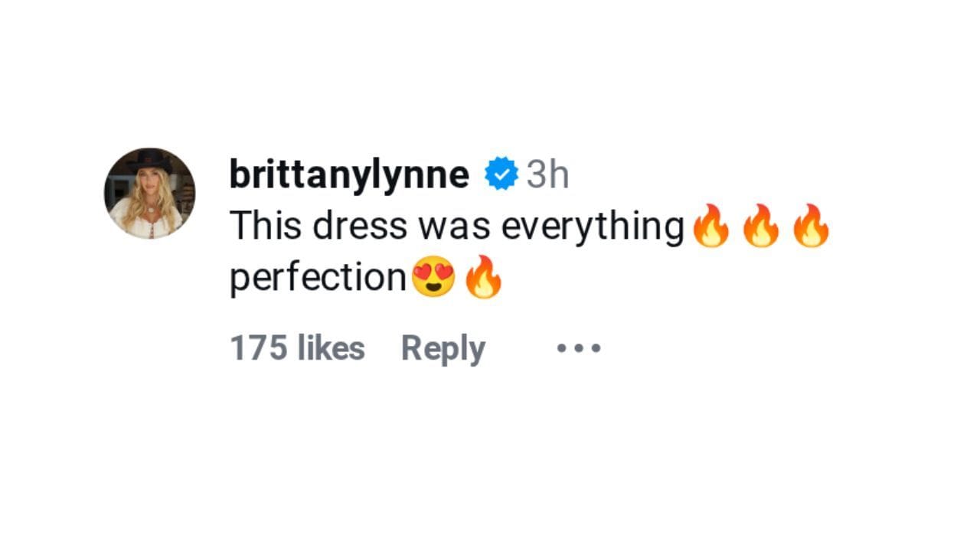Open the three-dot more options menu
980x551 pixels.
[579, 349]
